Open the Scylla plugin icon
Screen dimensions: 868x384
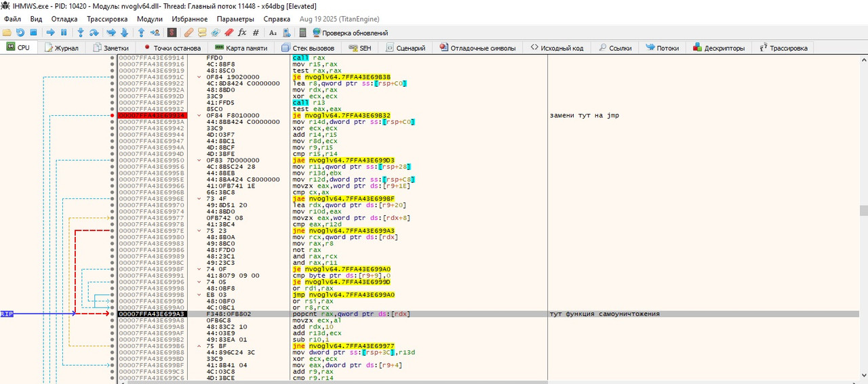click(172, 33)
